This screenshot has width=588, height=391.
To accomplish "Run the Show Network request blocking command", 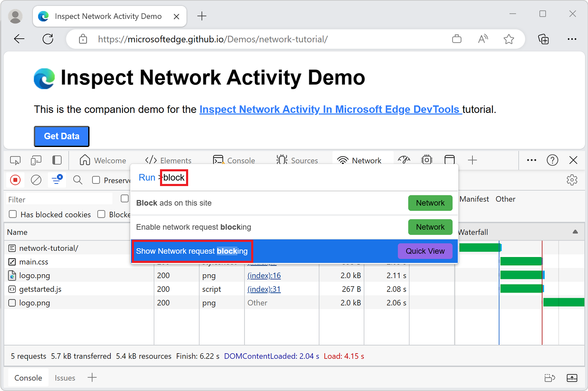I will point(192,251).
